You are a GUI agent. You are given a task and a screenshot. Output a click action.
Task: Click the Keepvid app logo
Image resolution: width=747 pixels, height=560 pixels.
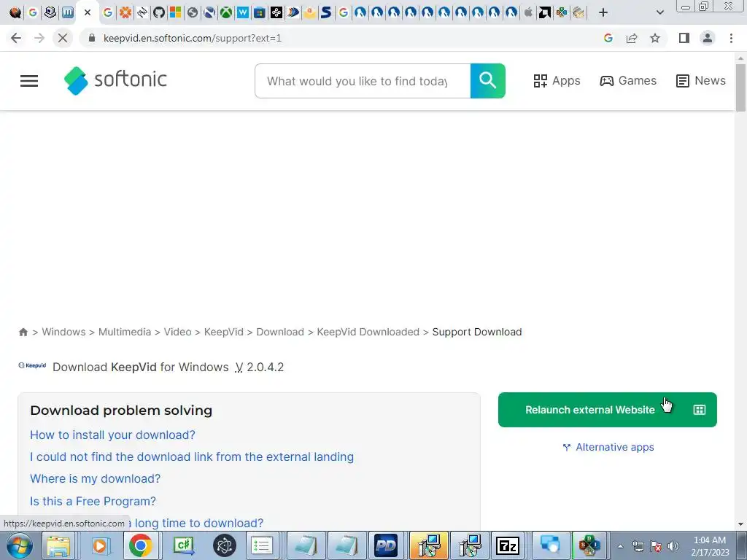pyautogui.click(x=32, y=366)
